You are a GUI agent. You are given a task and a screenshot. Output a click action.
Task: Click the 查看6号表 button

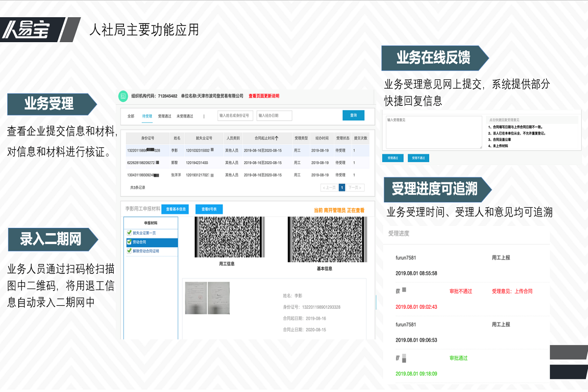pyautogui.click(x=210, y=209)
